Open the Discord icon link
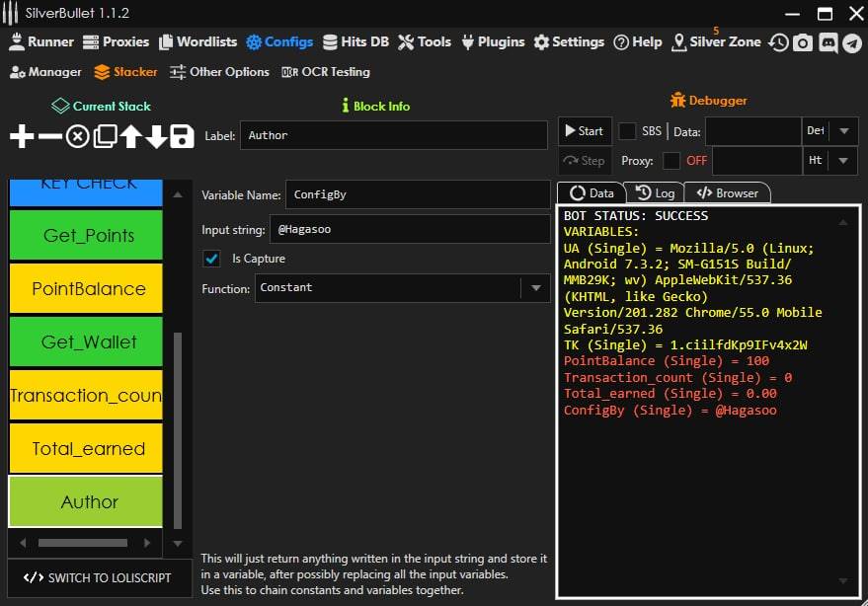The image size is (868, 606). tap(828, 42)
